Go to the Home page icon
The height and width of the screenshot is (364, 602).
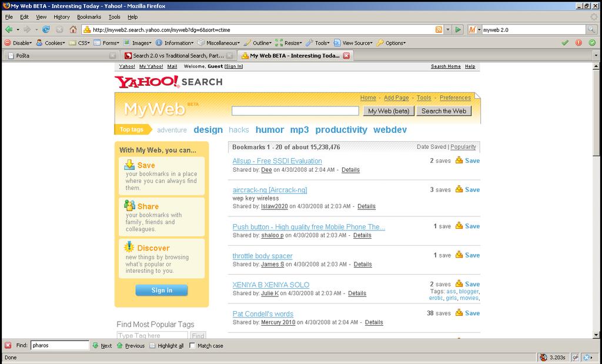tap(73, 29)
